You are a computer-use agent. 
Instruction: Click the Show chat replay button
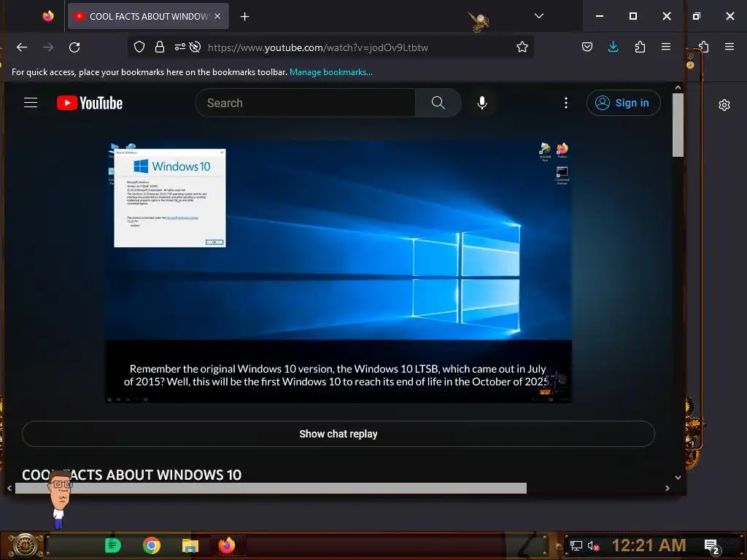tap(338, 434)
